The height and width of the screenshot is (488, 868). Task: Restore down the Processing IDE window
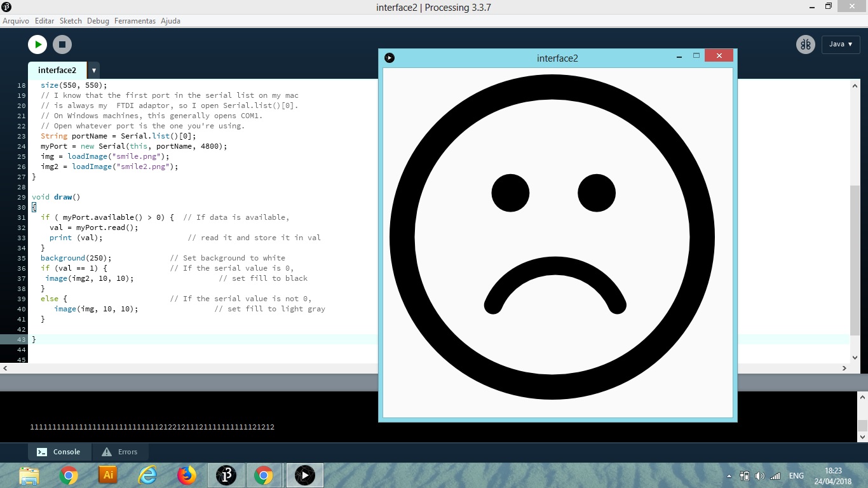[828, 6]
